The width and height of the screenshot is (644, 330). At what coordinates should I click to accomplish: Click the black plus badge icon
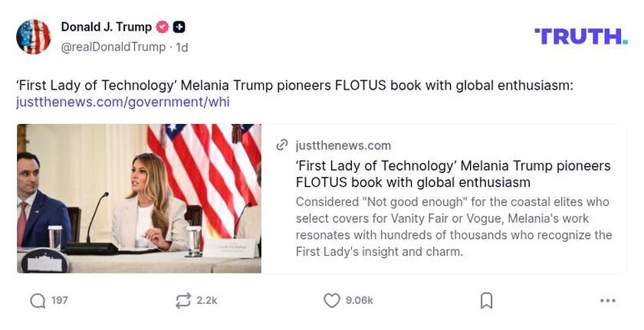click(179, 28)
